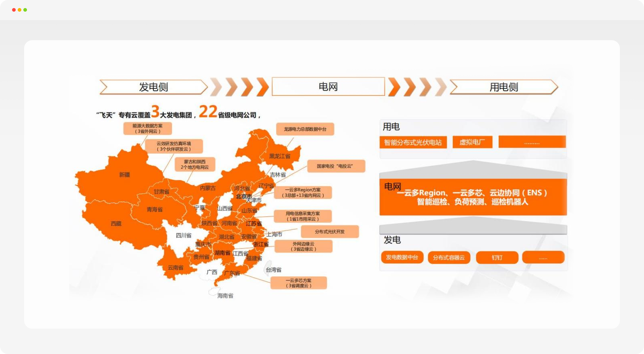Click the 发电侧 arrow banner

pyautogui.click(x=153, y=87)
